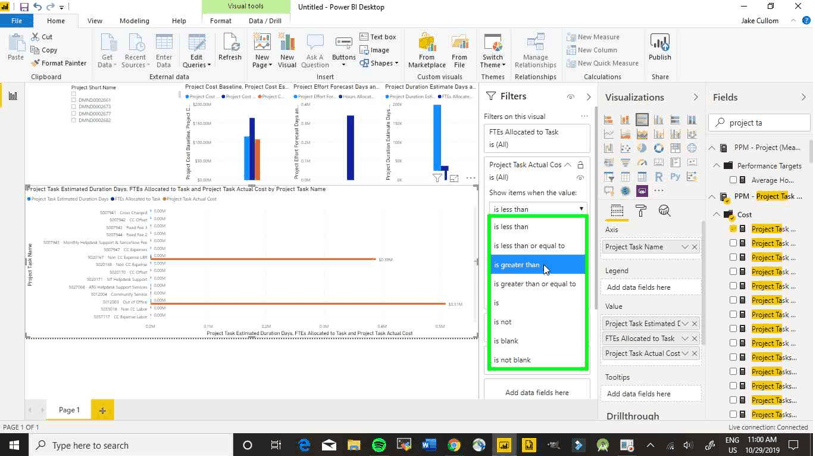The image size is (815, 458).
Task: Open the Modeling ribbon tab
Action: click(x=134, y=21)
